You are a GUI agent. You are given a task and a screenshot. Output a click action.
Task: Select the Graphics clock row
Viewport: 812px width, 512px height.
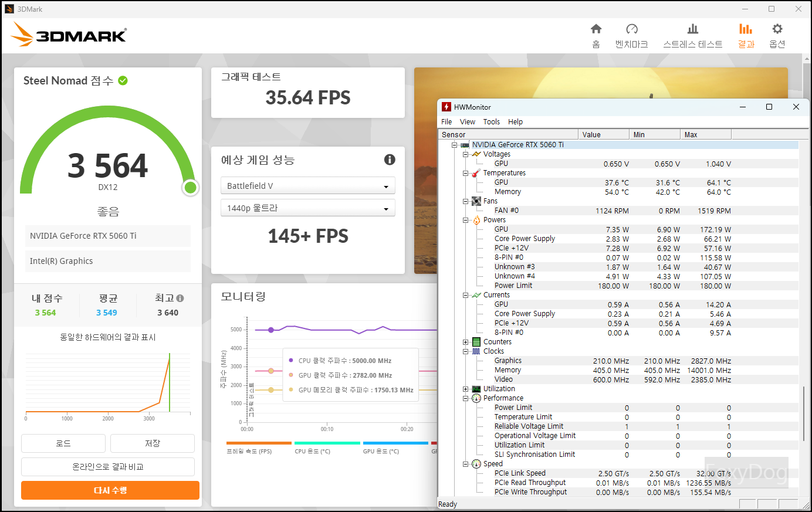[618, 361]
